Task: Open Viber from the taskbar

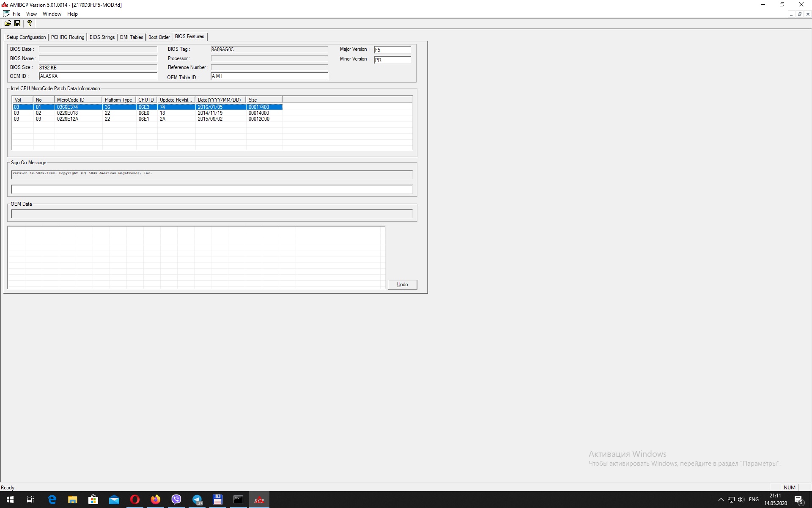Action: pos(176,500)
